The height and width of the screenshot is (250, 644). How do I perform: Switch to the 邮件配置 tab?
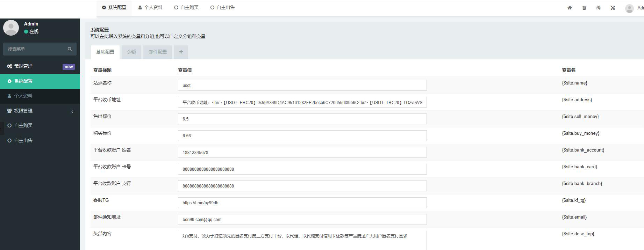158,52
